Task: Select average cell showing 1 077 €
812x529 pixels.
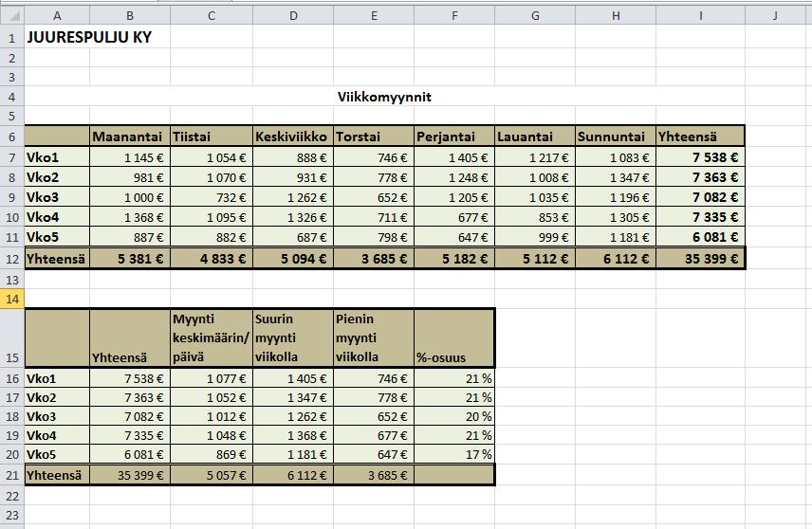Action: [212, 378]
